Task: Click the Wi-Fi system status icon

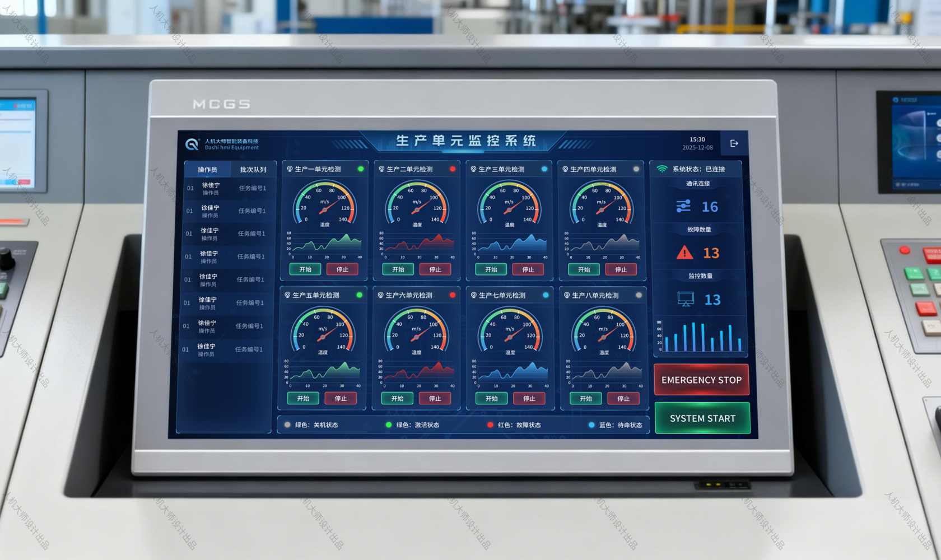Action: [x=662, y=169]
